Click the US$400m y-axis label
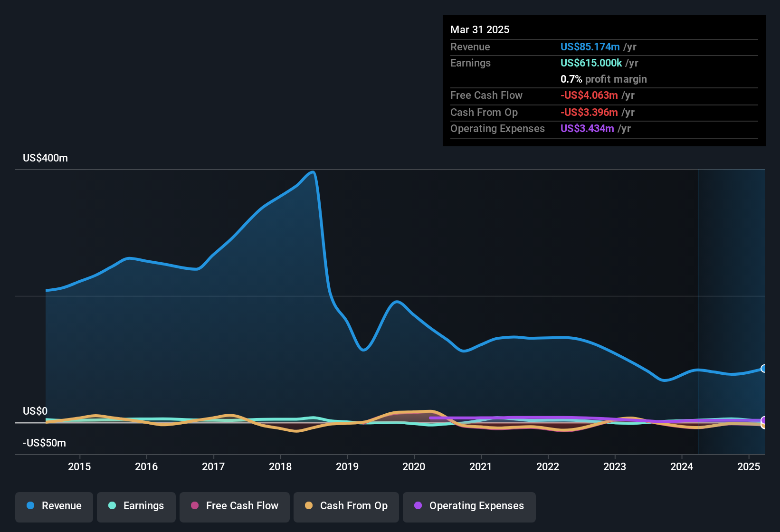This screenshot has height=532, width=780. 45,158
